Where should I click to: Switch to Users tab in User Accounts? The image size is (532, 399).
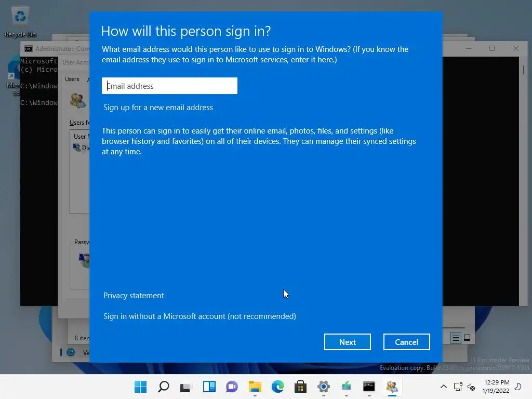72,79
